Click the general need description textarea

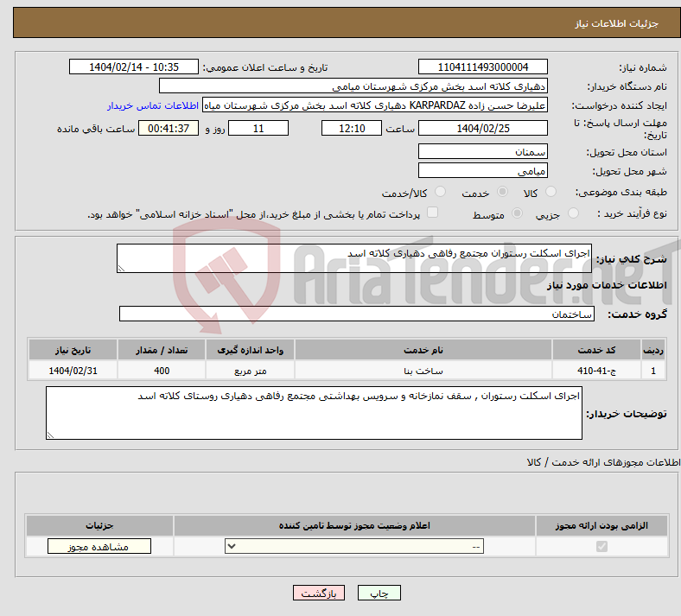point(354,258)
